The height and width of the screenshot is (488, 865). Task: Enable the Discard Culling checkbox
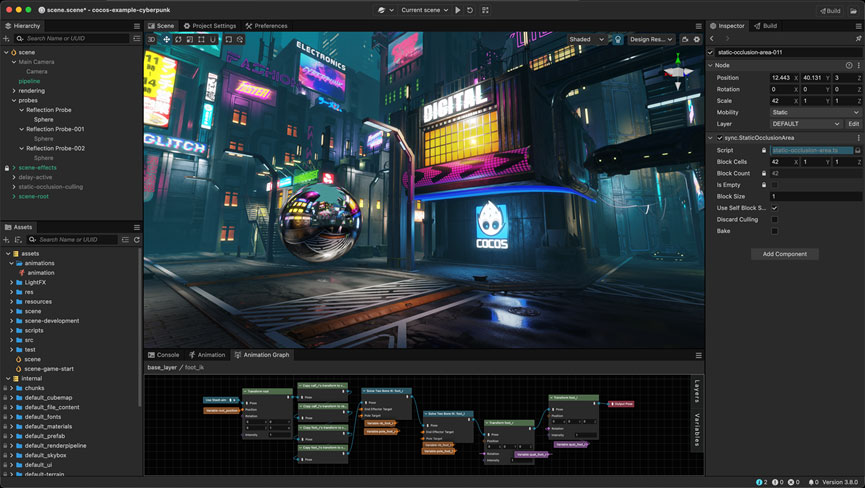774,220
